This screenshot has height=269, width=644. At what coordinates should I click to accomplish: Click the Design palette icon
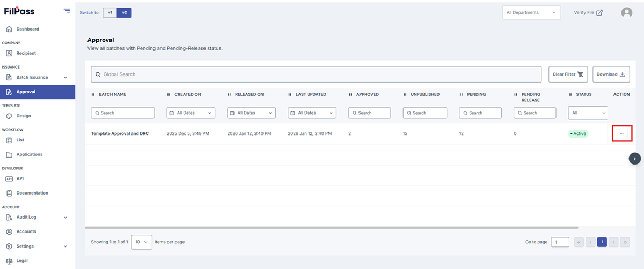pyautogui.click(x=9, y=116)
